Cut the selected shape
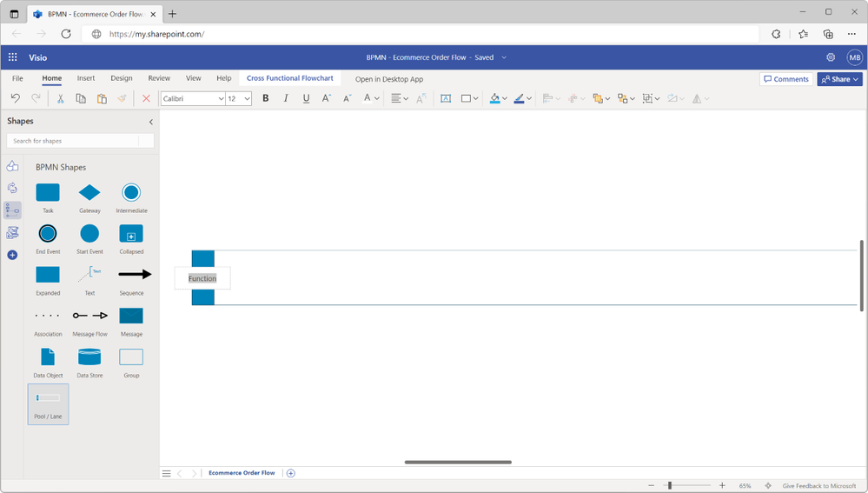This screenshot has height=493, width=868. pos(60,98)
